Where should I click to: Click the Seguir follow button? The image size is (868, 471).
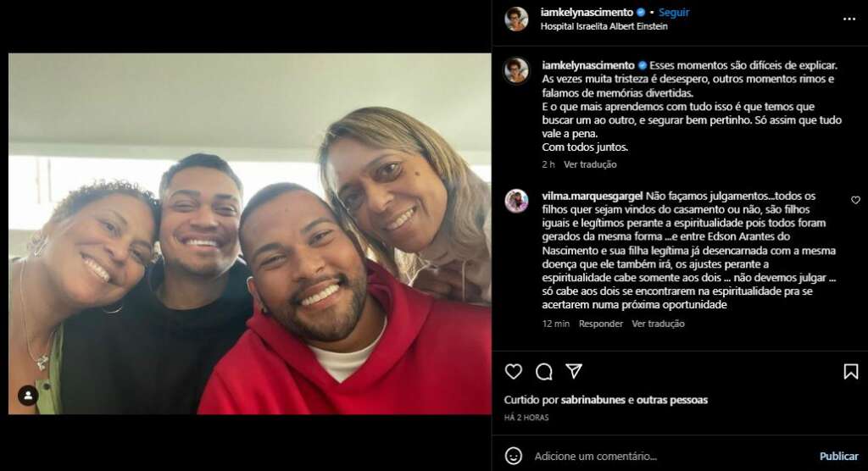click(x=674, y=12)
